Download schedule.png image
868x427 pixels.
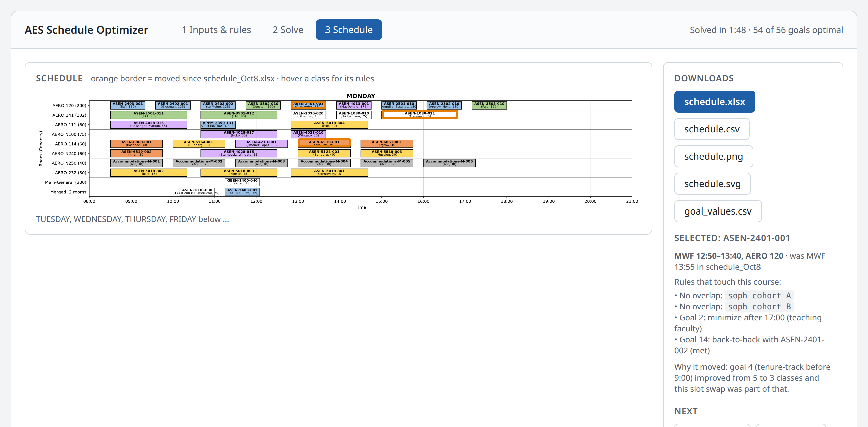[x=713, y=156]
